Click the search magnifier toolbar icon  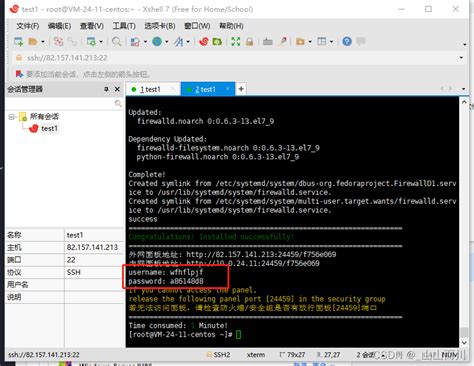tap(116, 42)
